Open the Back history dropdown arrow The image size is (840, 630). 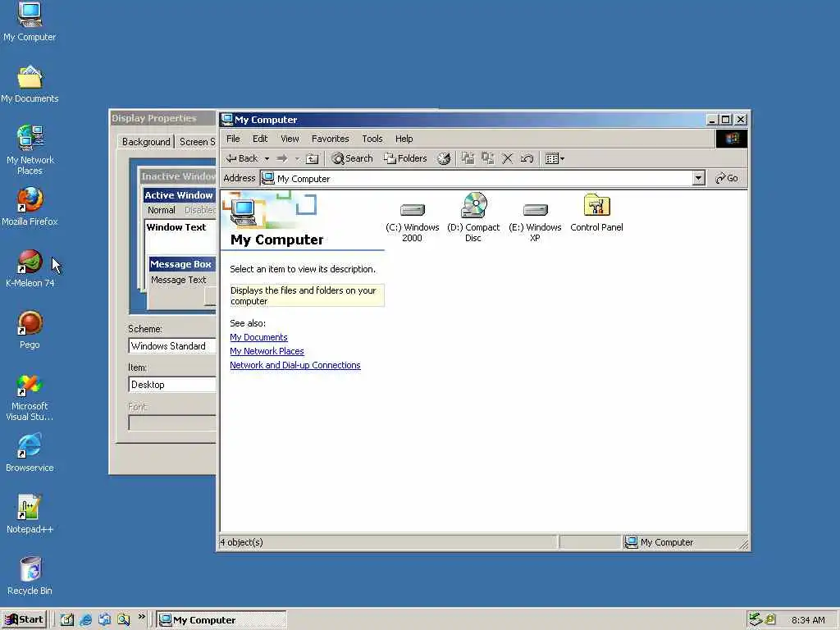click(267, 158)
